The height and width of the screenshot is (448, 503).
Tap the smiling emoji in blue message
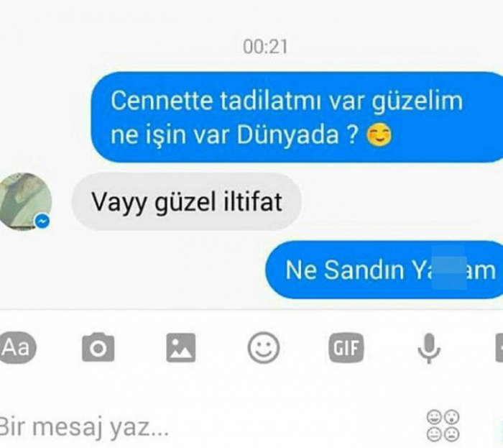(379, 135)
